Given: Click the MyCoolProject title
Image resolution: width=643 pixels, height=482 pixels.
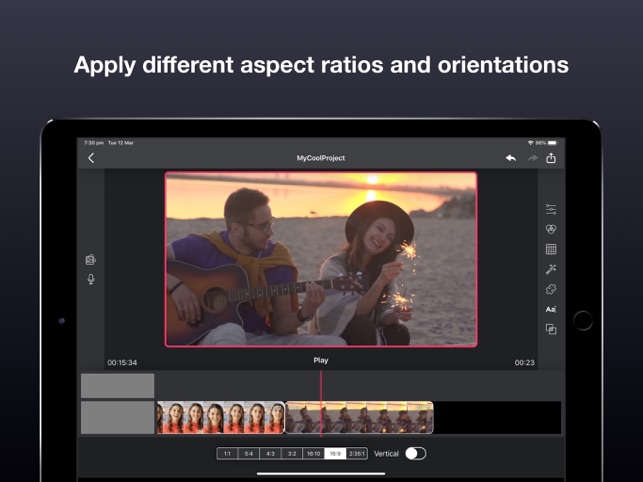Looking at the screenshot, I should click(321, 158).
